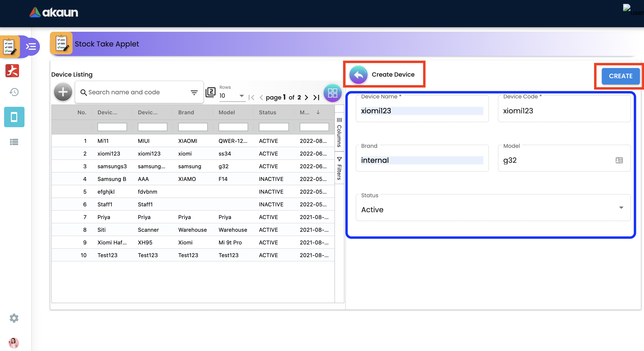644x351 pixels.
Task: Open the list view sidebar icon
Action: pyautogui.click(x=14, y=142)
